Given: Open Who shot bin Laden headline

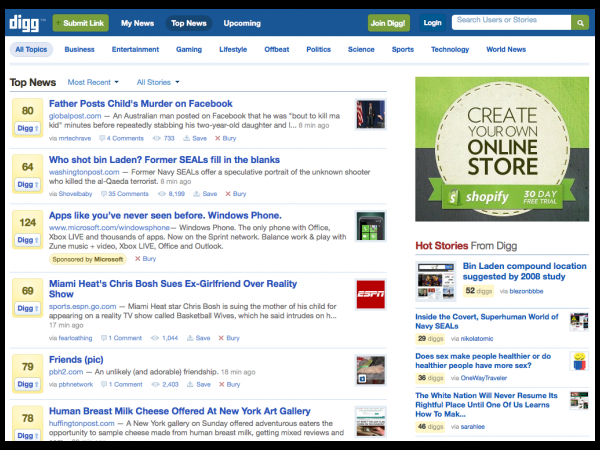Looking at the screenshot, I should (x=164, y=160).
